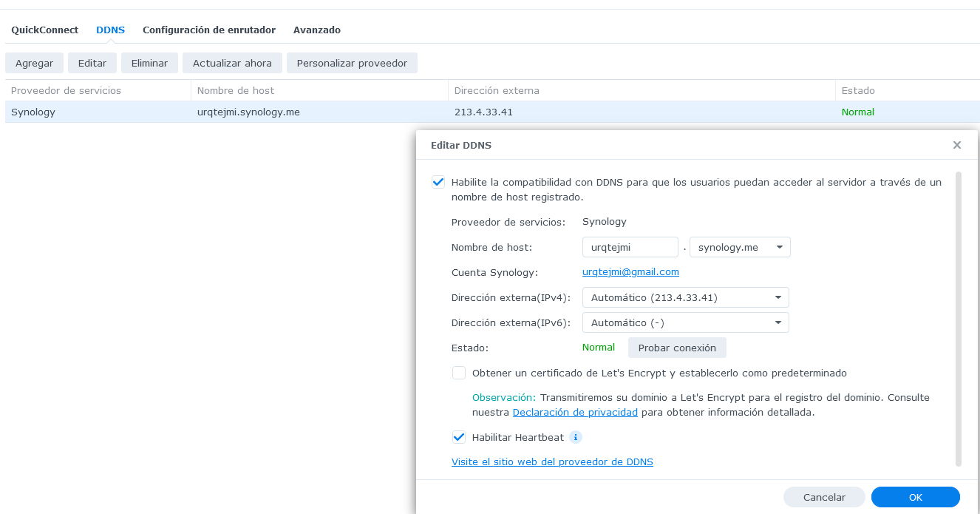Switch to the QuickConnect tab
Viewport: 980px width, 514px height.
click(x=44, y=30)
